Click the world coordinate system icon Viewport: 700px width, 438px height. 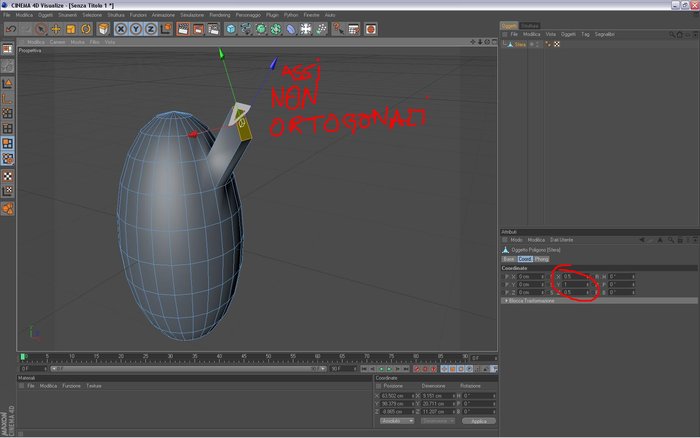pyautogui.click(x=166, y=29)
